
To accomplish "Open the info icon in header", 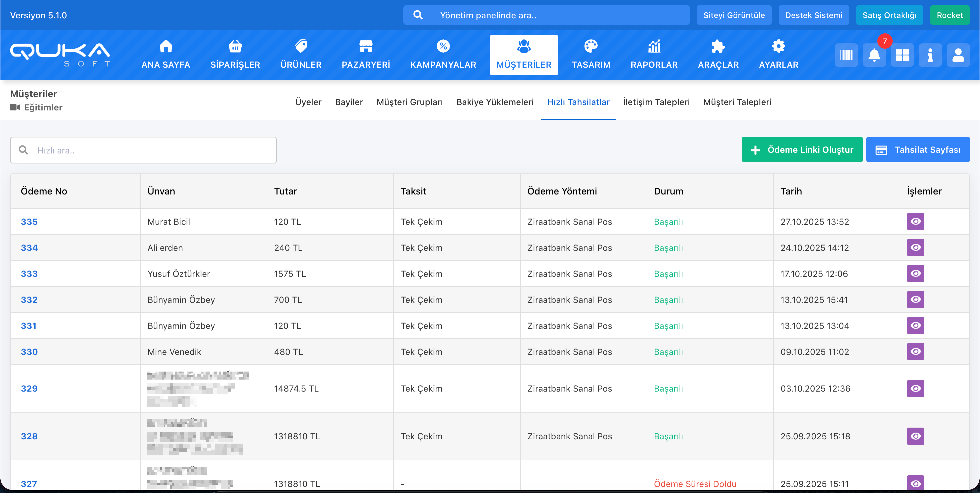I will click(x=930, y=55).
